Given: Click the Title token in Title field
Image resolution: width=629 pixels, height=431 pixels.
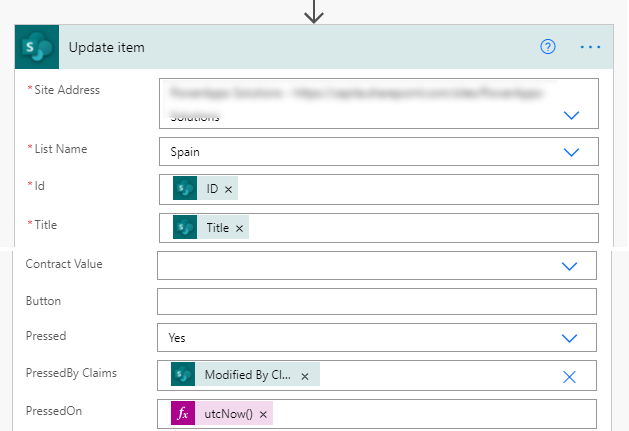Looking at the screenshot, I should pos(211,227).
